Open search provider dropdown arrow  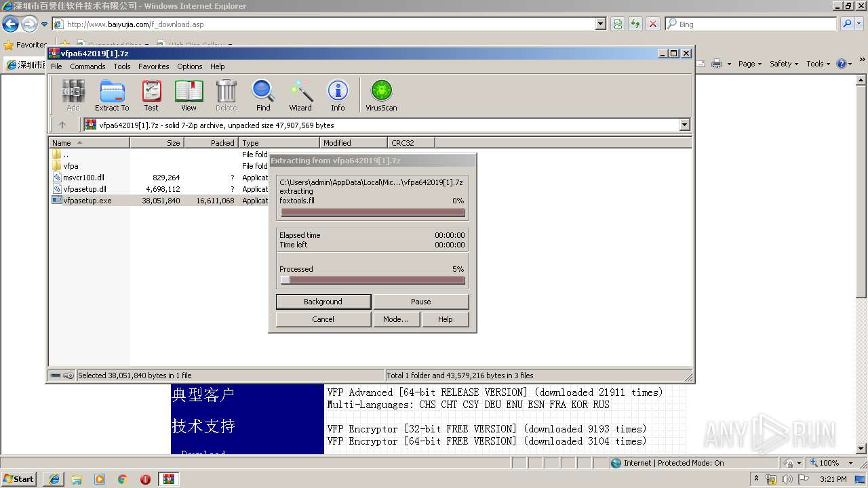(x=860, y=24)
